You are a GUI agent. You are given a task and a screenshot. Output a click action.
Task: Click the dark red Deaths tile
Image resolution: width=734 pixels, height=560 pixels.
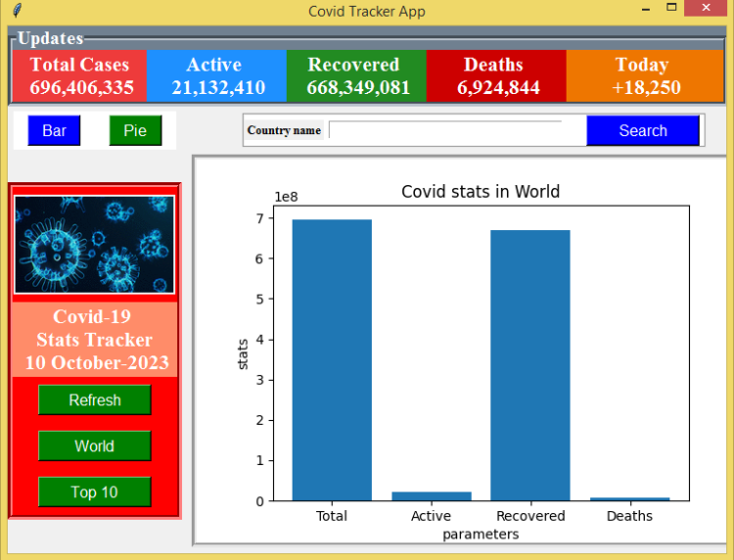(x=496, y=75)
